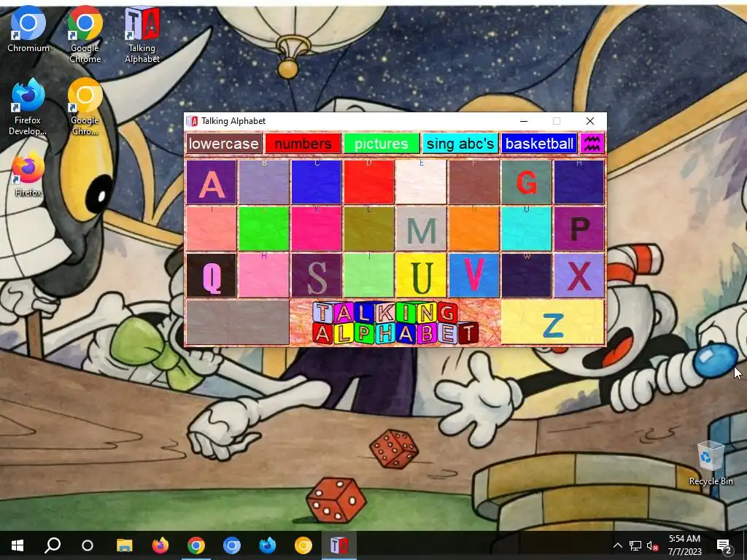747x560 pixels.
Task: Select the pale yellow letter Z tile
Action: point(553,322)
